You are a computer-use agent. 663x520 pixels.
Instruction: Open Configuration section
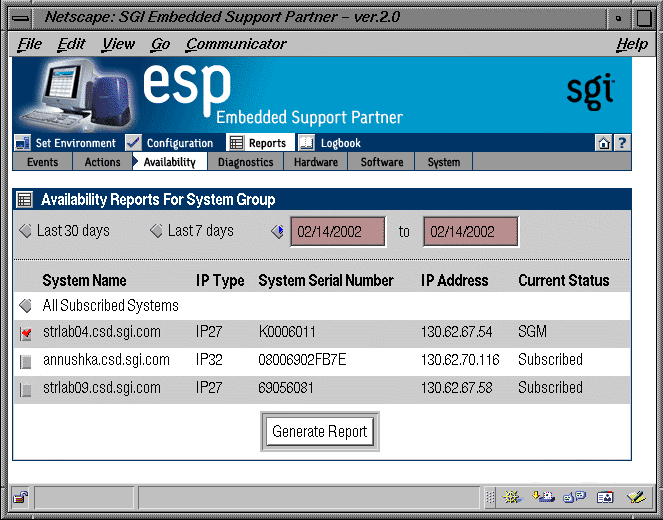[x=180, y=143]
